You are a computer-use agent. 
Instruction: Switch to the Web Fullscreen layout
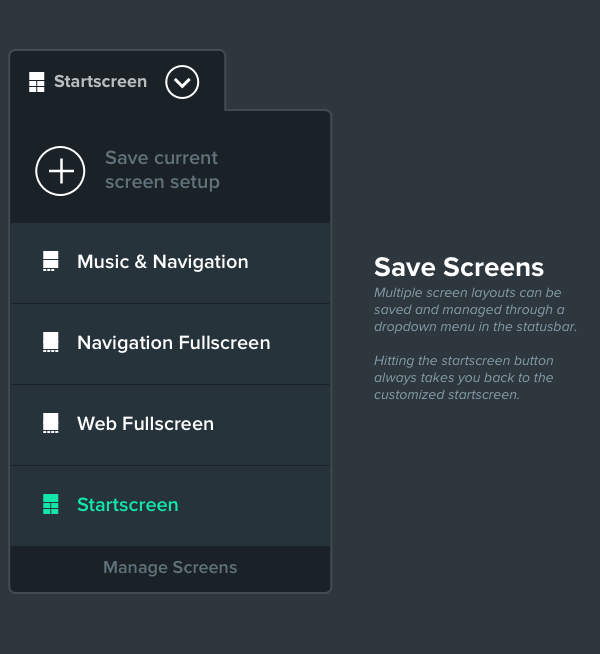point(170,425)
